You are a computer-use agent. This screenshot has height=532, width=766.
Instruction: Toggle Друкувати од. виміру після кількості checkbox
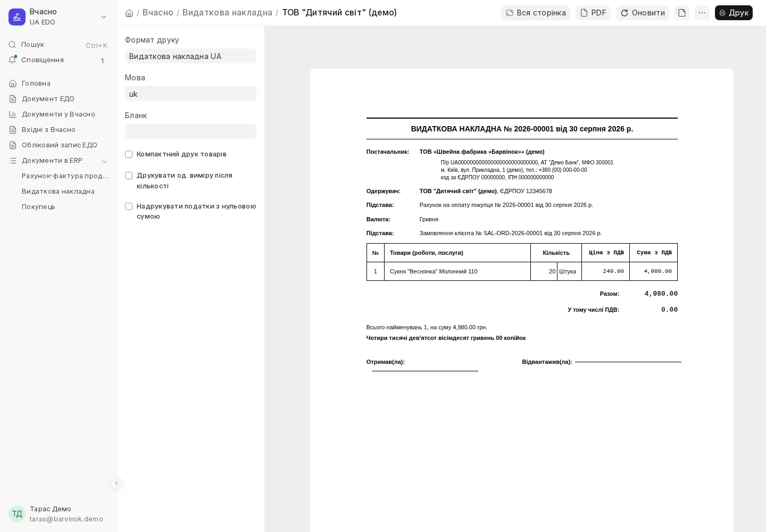pyautogui.click(x=129, y=176)
